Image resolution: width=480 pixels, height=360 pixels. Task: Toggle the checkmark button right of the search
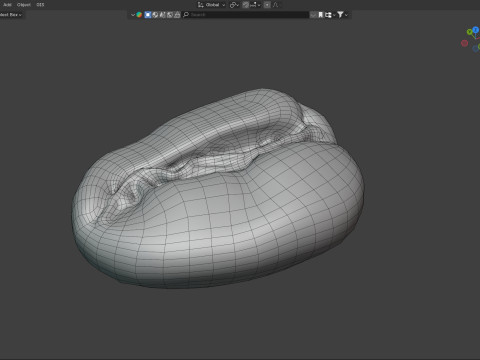pyautogui.click(x=313, y=15)
